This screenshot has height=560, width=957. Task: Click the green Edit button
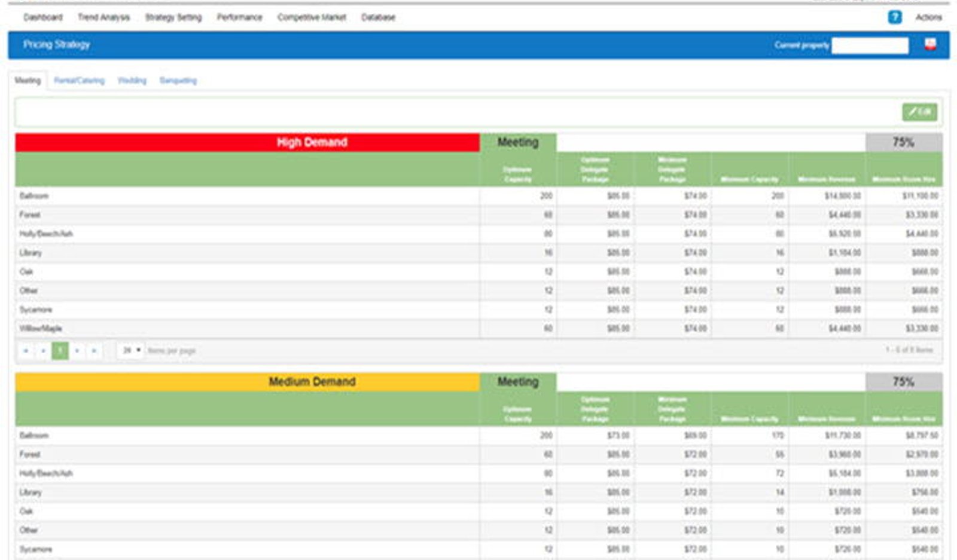[919, 112]
